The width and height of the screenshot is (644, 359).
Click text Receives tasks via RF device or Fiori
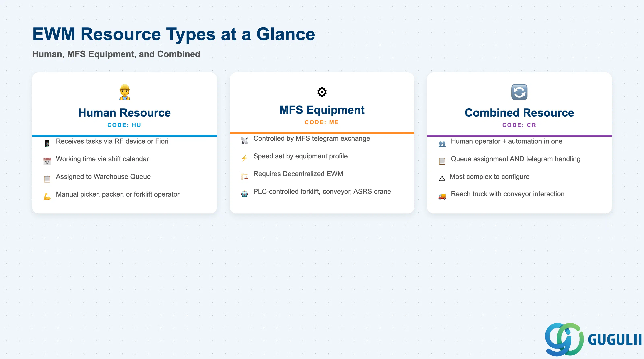pos(112,141)
